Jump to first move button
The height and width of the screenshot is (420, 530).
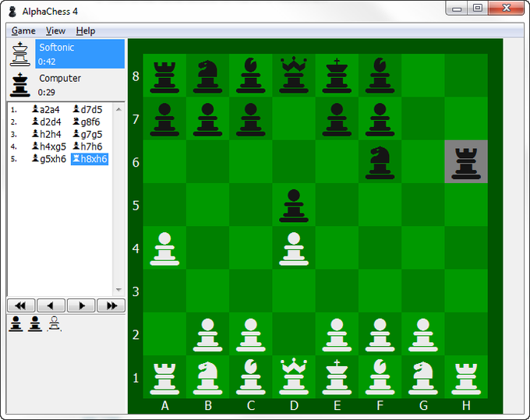[x=21, y=305]
